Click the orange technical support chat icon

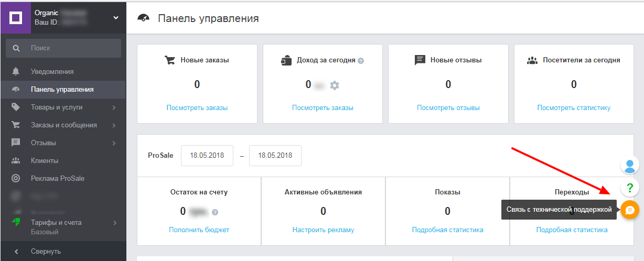[630, 210]
